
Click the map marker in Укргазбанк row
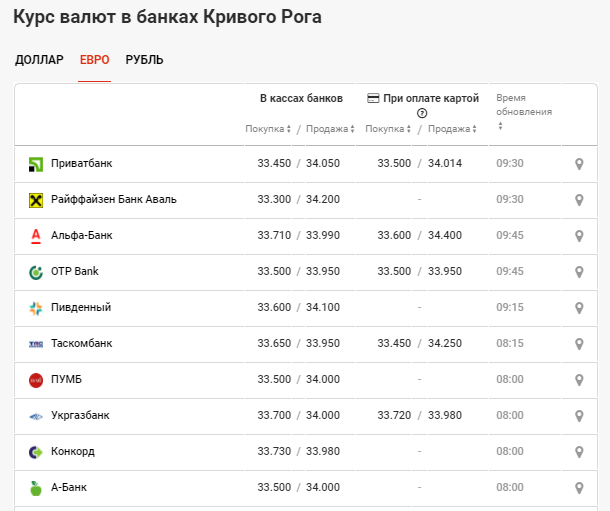pos(579,416)
